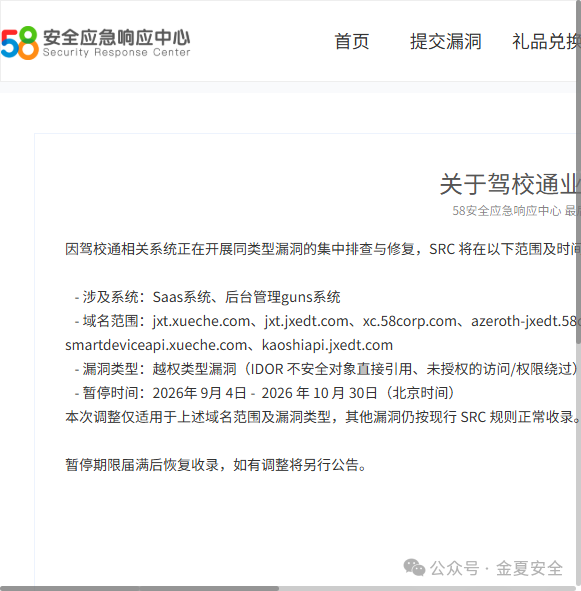Click the horizontal page scrollbar thumb

140,588
